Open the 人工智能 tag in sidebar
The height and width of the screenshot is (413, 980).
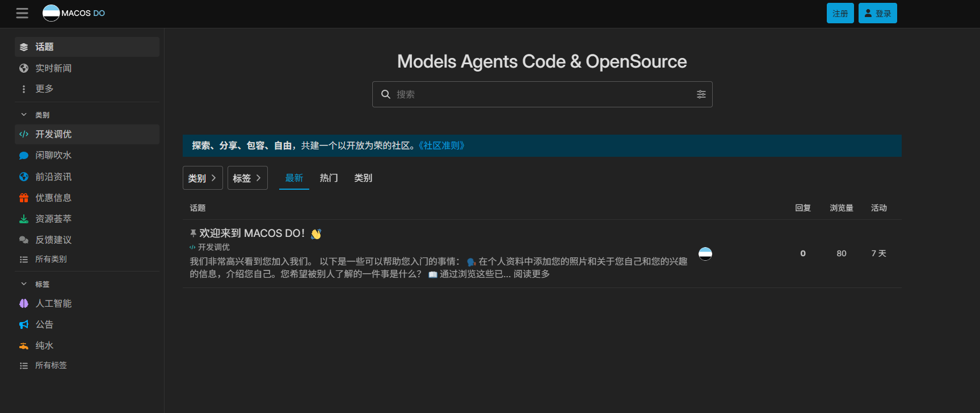(87, 303)
